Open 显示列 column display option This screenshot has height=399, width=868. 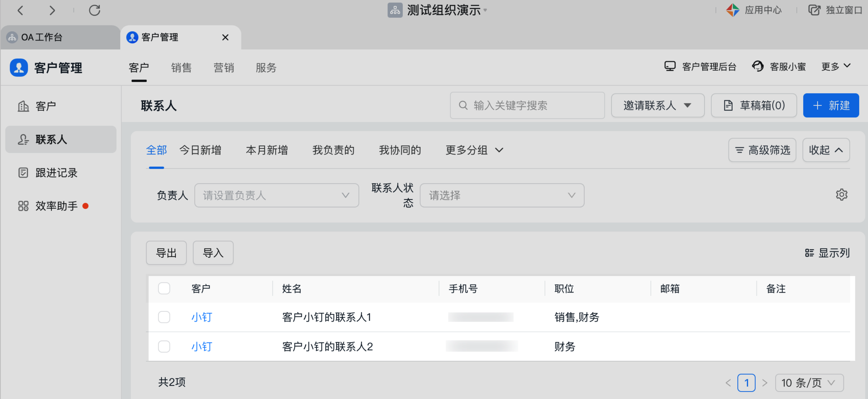tap(827, 253)
